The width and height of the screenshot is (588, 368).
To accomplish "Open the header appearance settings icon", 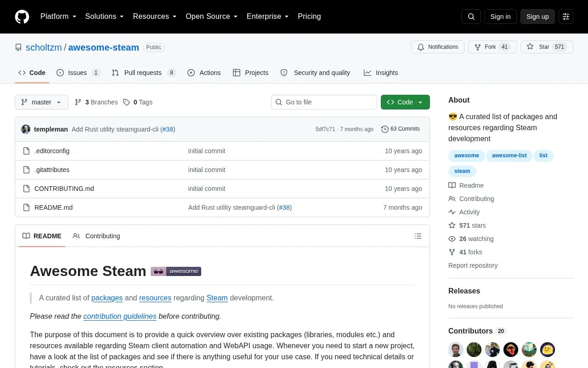I will tap(566, 17).
